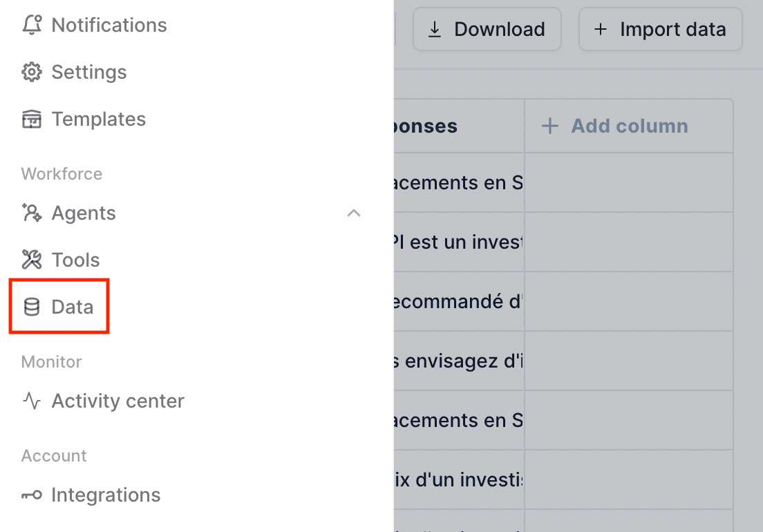Screen dimensions: 763x532
Task: Click the Download button
Action: (x=487, y=29)
